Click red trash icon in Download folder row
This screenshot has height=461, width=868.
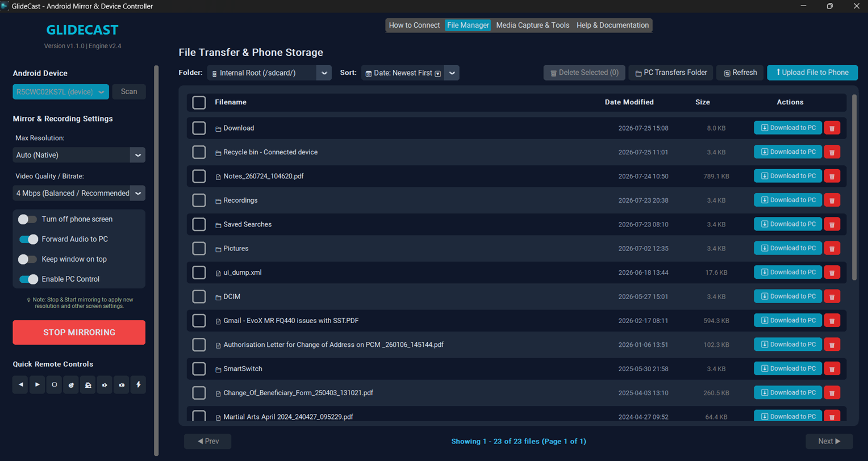pos(832,128)
